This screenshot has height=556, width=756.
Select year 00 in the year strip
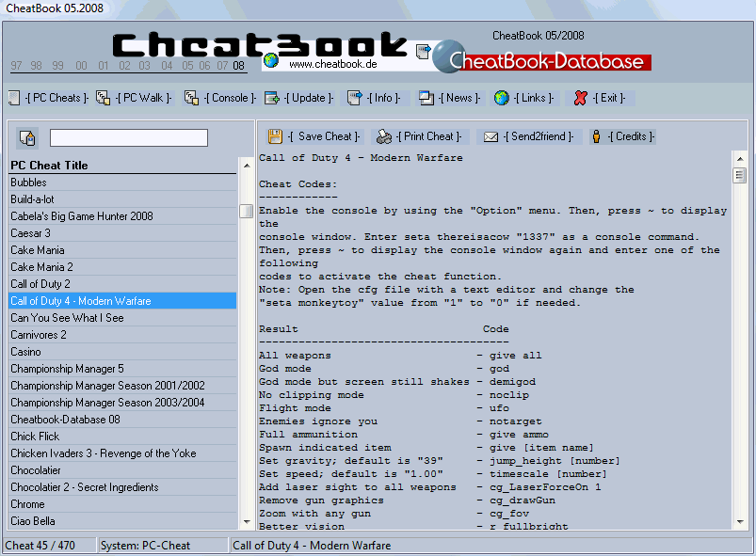[x=82, y=66]
